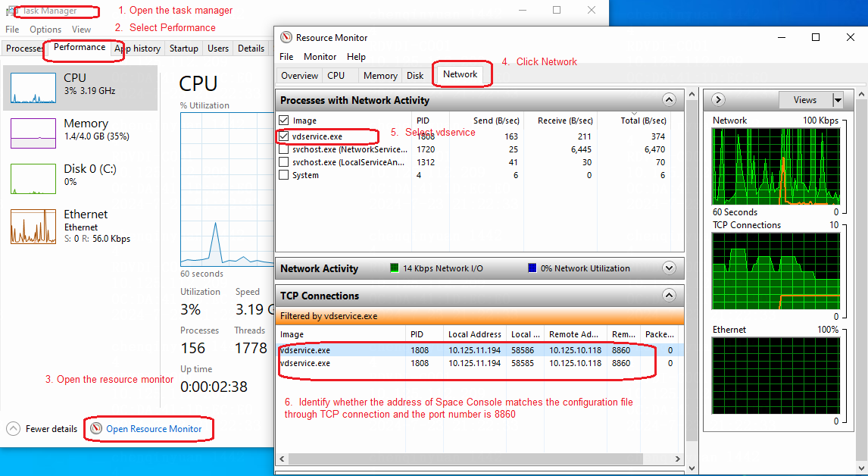Viewport: 868px width, 476px height.
Task: Select the Ethernet graph thumbnail in Task Manager
Action: coord(33,226)
